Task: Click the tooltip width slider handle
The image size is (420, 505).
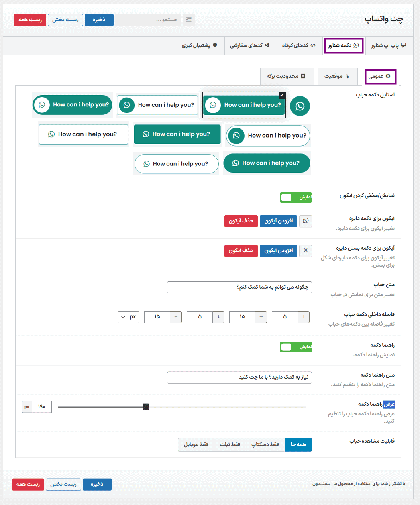Action: click(x=146, y=407)
